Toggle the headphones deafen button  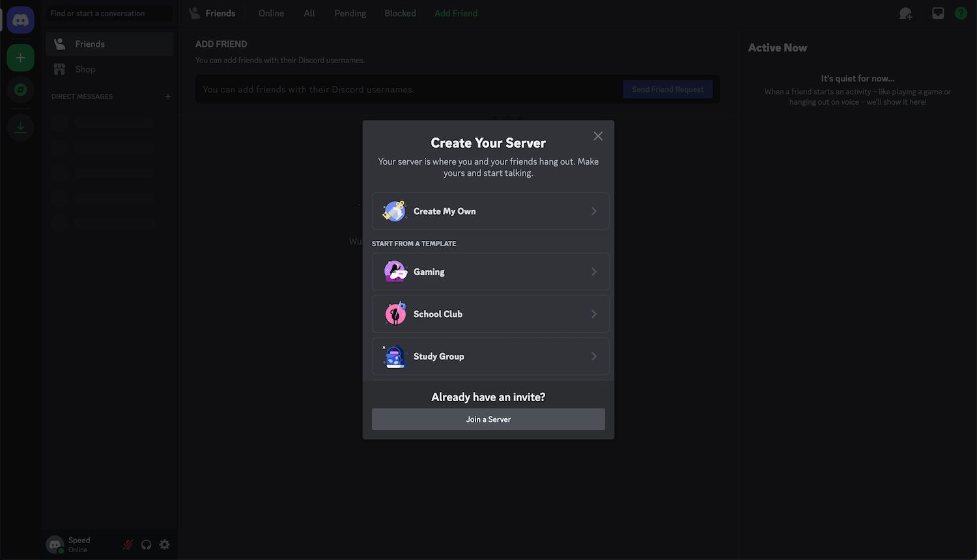coord(147,544)
